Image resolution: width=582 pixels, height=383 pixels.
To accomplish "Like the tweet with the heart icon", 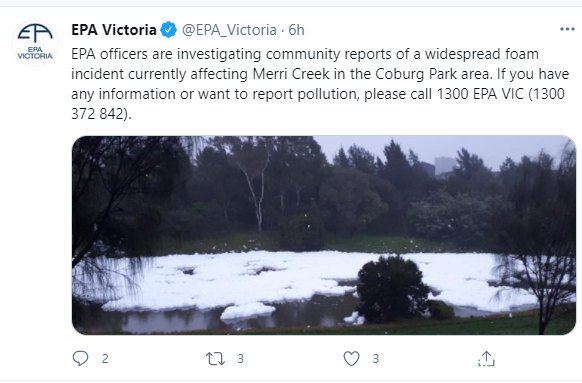I will coord(351,359).
